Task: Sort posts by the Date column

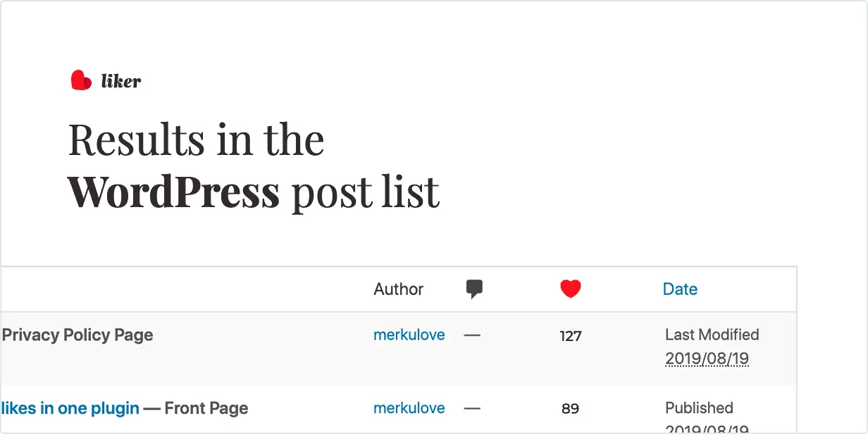Action: click(x=680, y=289)
